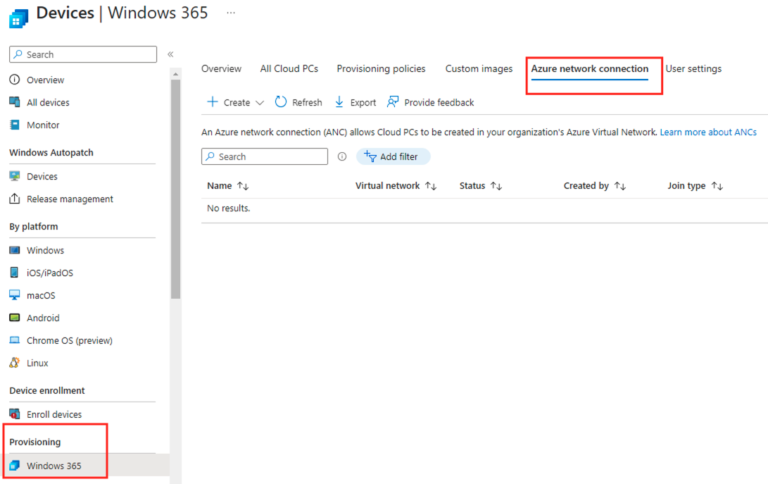The width and height of the screenshot is (768, 484).
Task: Click the Windows 365 Devices header icon
Action: (x=19, y=19)
